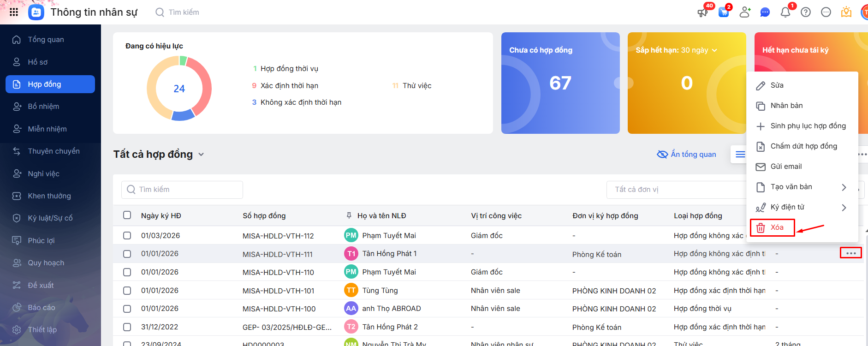Click the three-dot menu on MISA-HDLD-VTH-111 row
868x346 pixels.
pos(850,253)
